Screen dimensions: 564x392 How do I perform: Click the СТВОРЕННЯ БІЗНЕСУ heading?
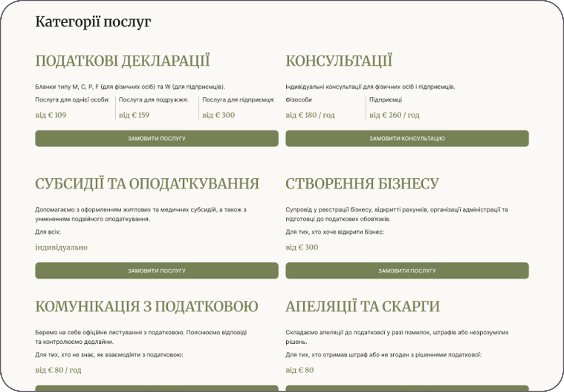click(x=362, y=184)
